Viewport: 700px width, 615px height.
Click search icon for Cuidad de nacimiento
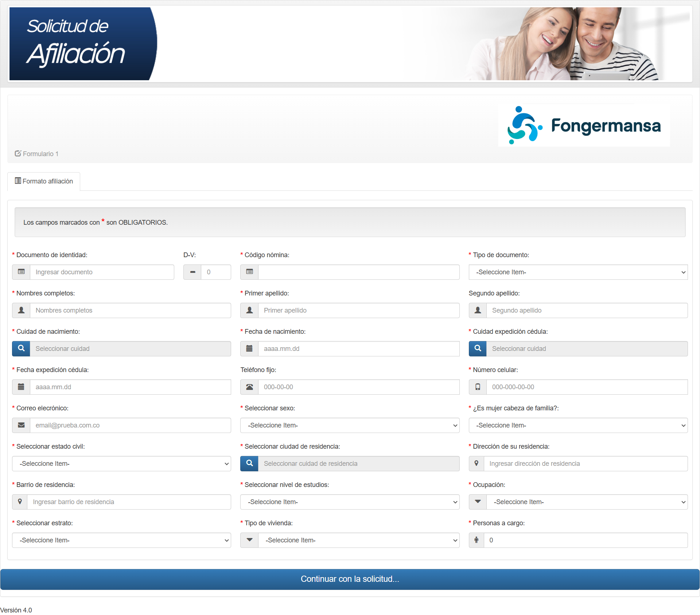(x=21, y=349)
